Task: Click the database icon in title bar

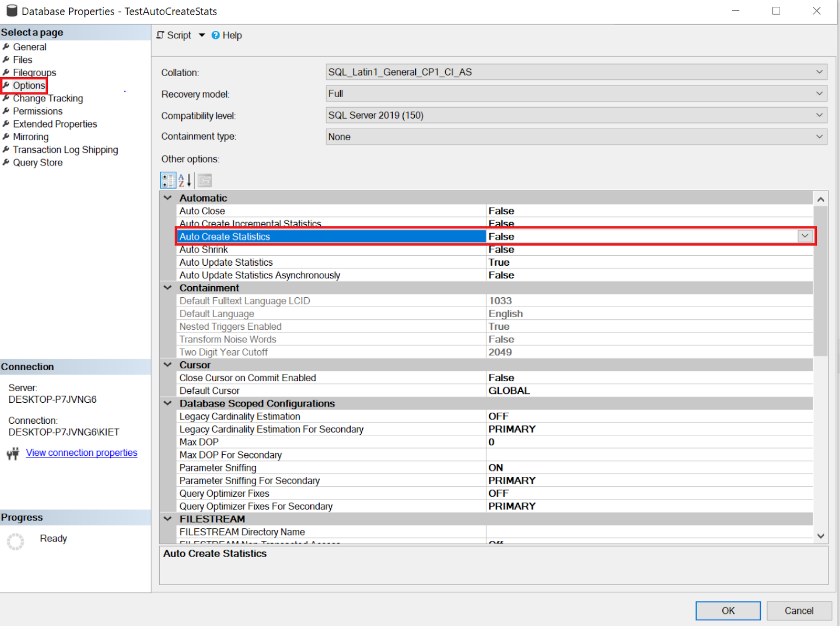Action: coord(12,11)
